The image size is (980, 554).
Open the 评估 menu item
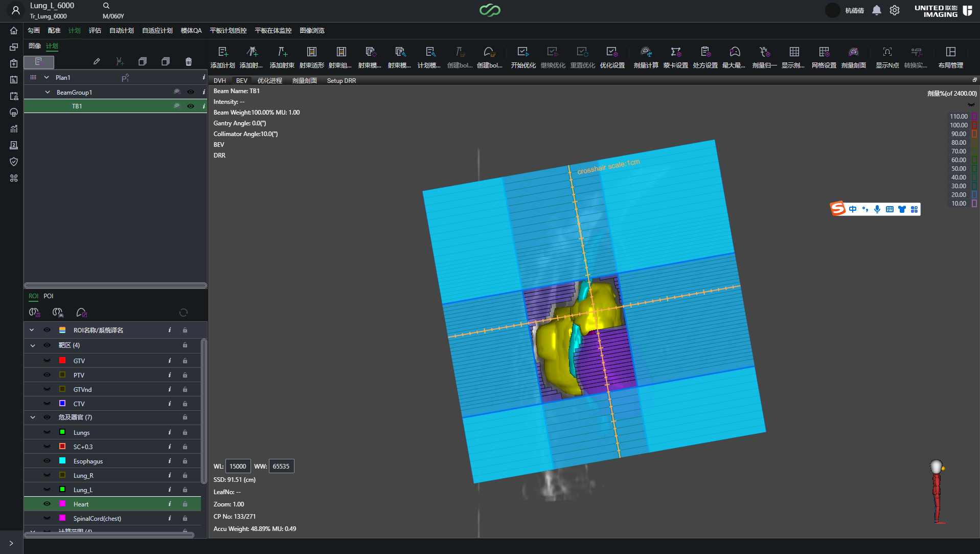click(95, 31)
